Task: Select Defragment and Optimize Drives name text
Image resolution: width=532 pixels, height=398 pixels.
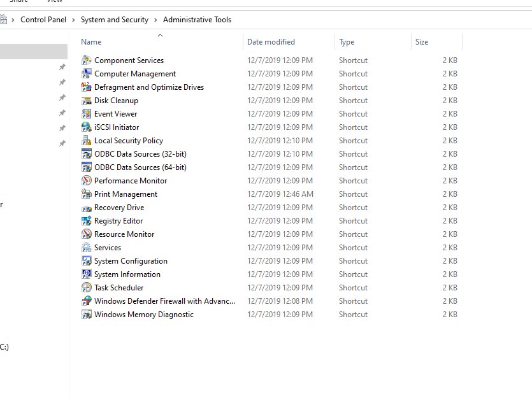Action: point(149,87)
